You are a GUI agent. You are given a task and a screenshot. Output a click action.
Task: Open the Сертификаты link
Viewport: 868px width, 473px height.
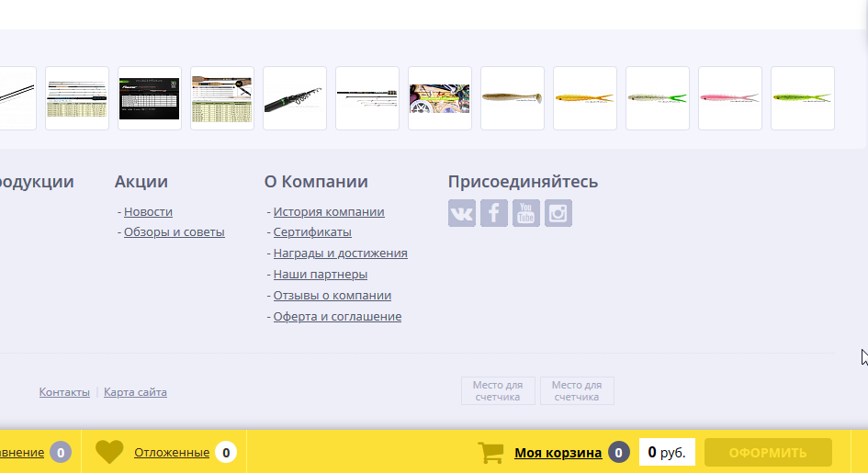pyautogui.click(x=312, y=232)
